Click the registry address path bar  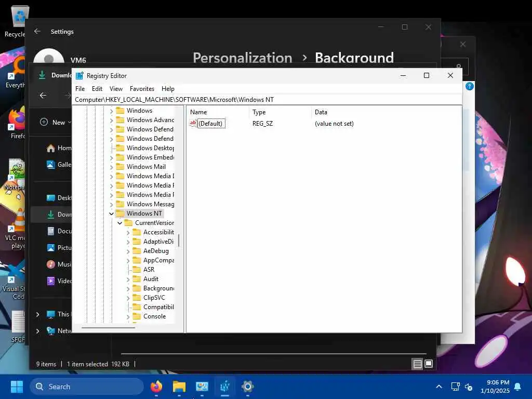pos(267,99)
